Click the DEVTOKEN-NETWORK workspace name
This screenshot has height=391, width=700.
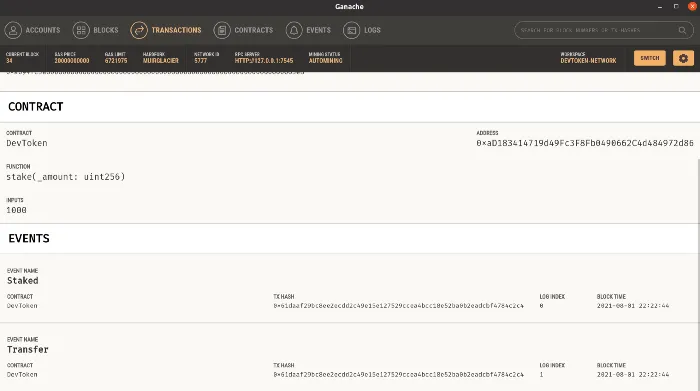tap(588, 61)
